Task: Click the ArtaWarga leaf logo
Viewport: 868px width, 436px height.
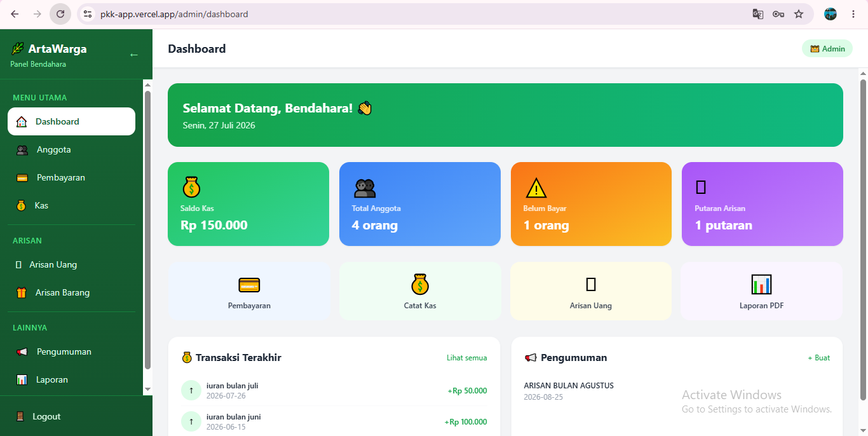Action: [17, 49]
